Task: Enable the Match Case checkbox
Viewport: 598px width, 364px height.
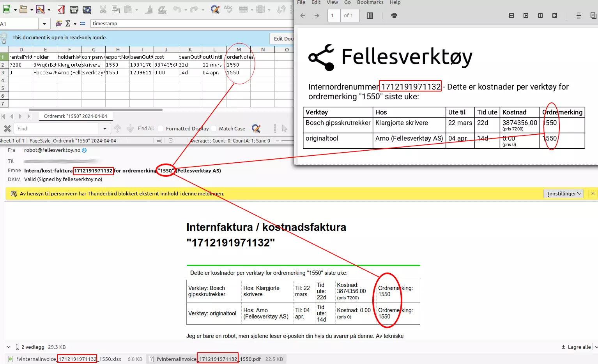Action: coord(214,128)
